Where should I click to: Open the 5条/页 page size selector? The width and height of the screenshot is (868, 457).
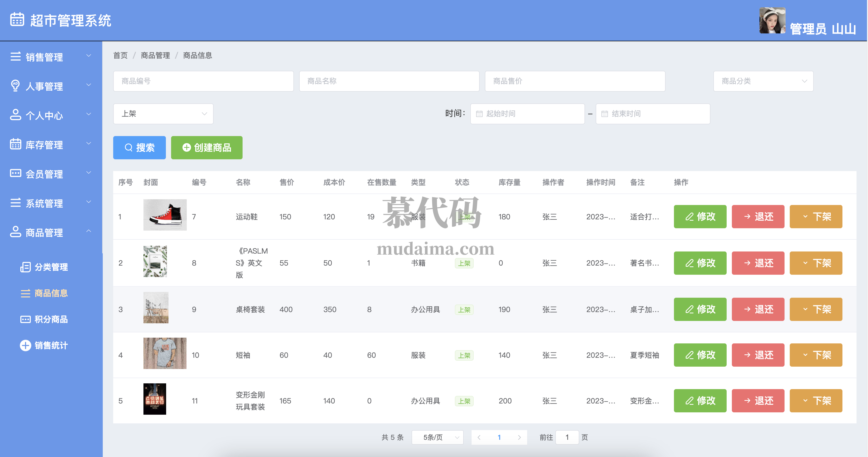pyautogui.click(x=437, y=437)
